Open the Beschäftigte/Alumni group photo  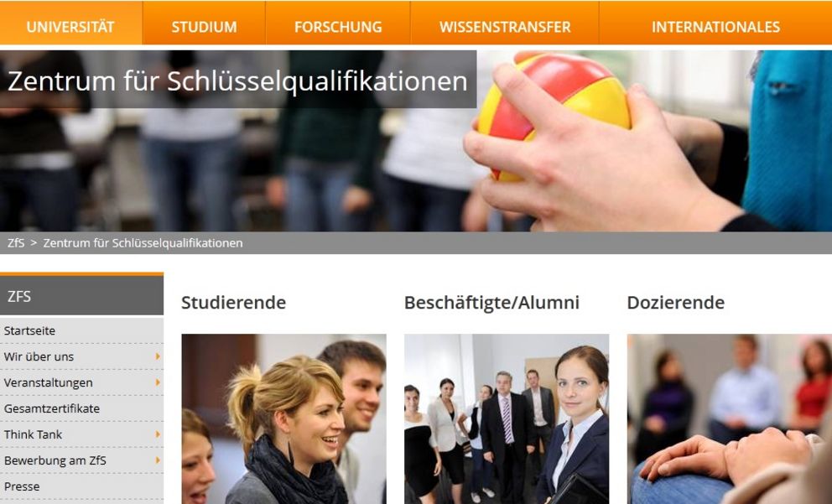tap(507, 418)
